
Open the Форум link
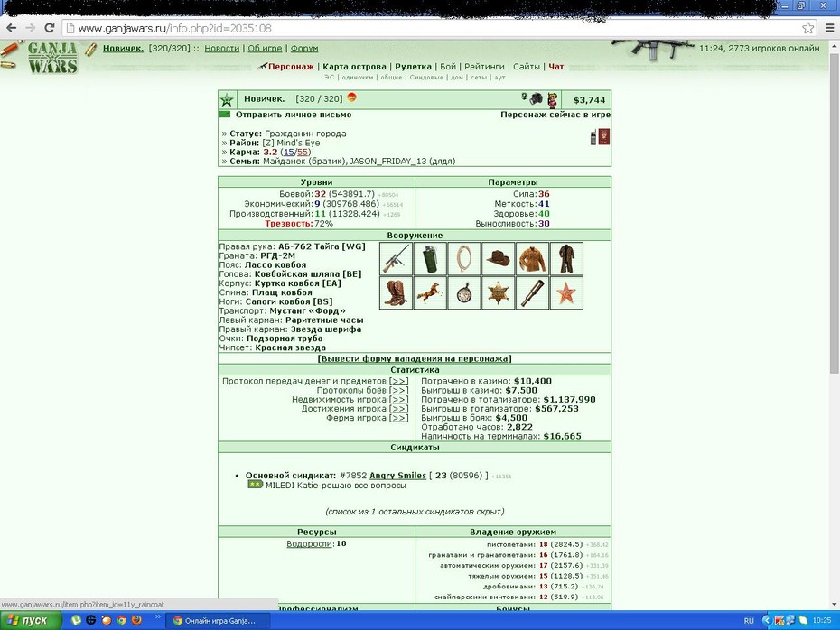point(304,48)
